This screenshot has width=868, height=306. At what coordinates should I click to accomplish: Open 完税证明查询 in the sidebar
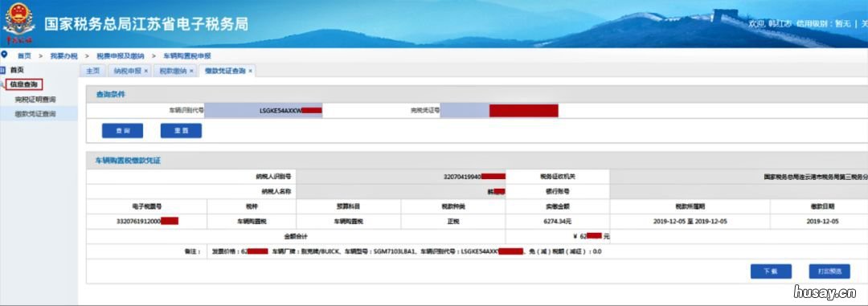[x=35, y=100]
